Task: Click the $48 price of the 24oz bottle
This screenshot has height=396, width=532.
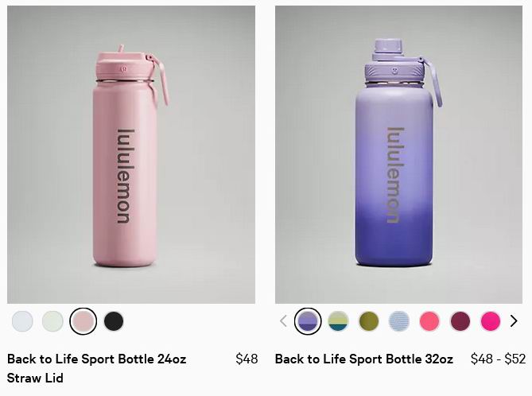Action: 247,359
